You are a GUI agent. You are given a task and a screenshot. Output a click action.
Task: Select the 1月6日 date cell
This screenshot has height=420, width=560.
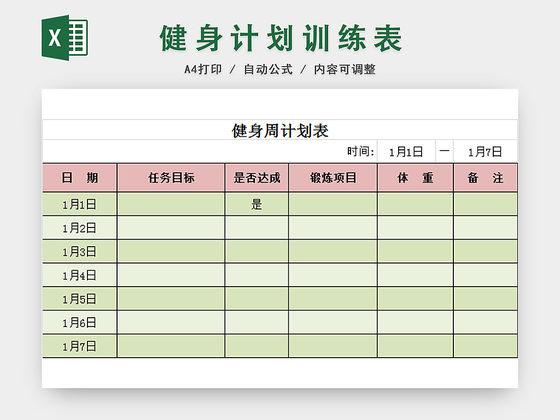(x=80, y=322)
